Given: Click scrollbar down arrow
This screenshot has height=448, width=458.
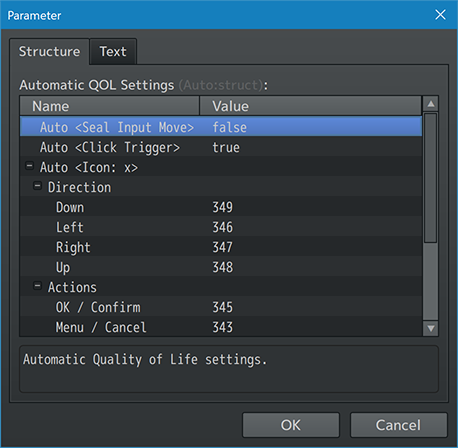Looking at the screenshot, I should (431, 329).
